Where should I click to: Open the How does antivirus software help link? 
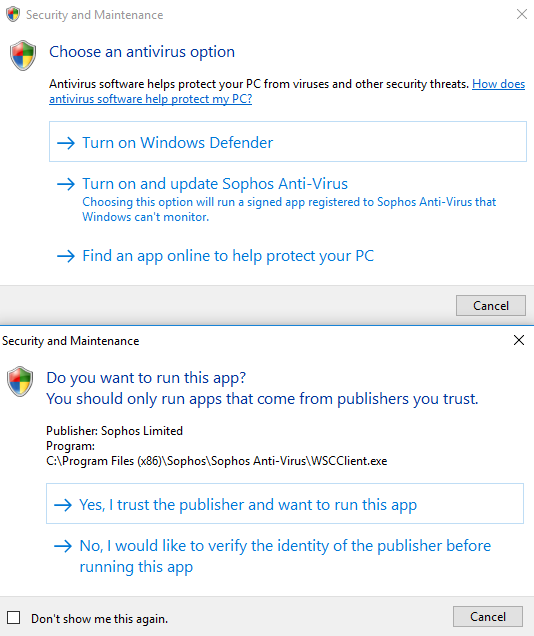coord(287,91)
